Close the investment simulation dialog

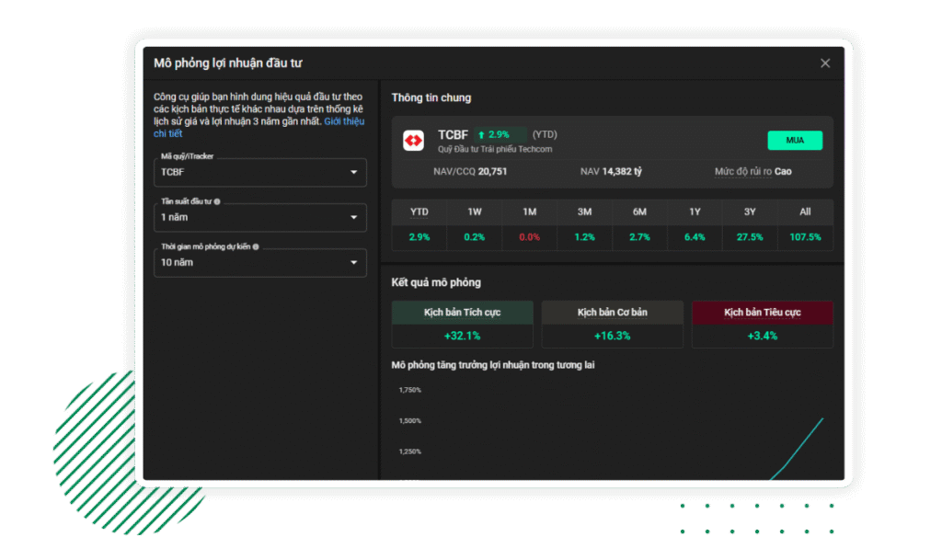pos(824,63)
